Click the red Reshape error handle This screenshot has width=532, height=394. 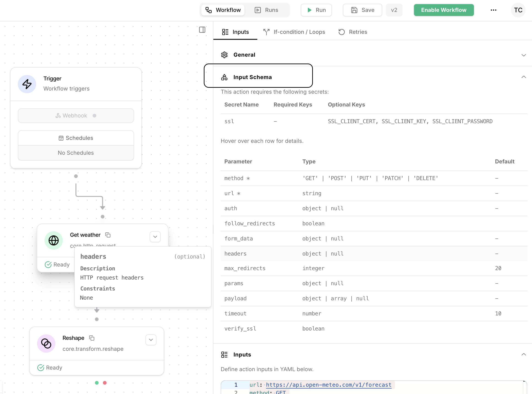(105, 383)
